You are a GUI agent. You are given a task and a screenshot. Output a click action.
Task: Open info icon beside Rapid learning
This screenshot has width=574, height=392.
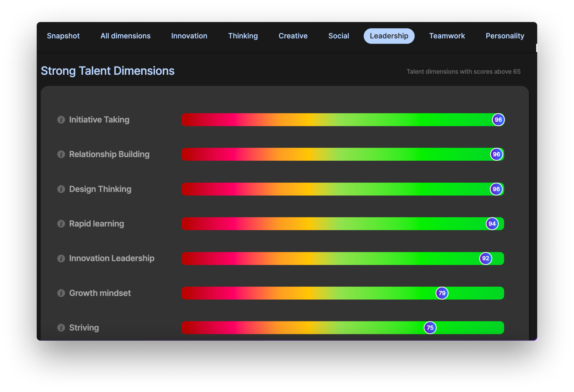click(x=61, y=224)
